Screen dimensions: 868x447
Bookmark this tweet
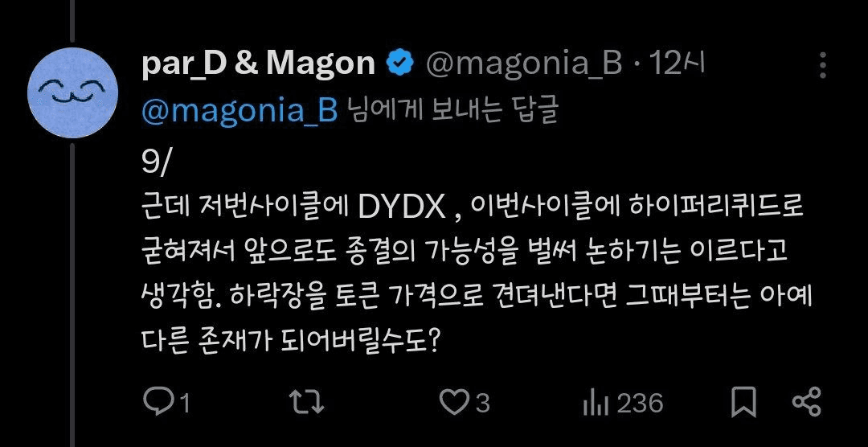[x=743, y=403]
